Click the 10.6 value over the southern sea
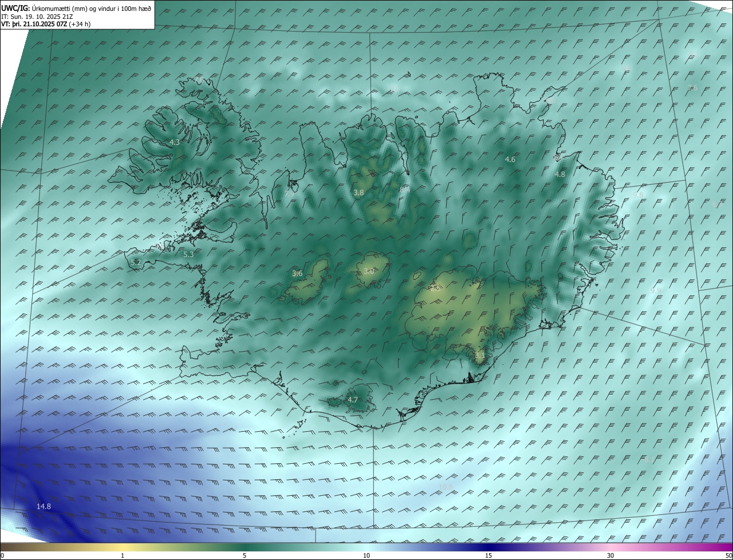This screenshot has height=560, width=733. point(446,487)
